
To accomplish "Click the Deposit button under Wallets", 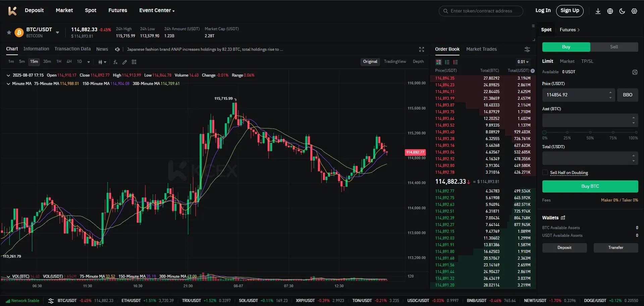I will 565,248.
